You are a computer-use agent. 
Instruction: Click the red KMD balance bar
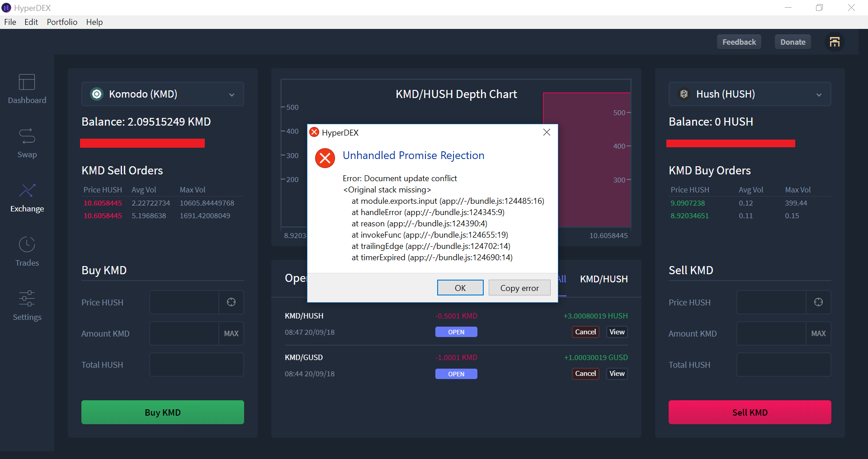point(142,143)
